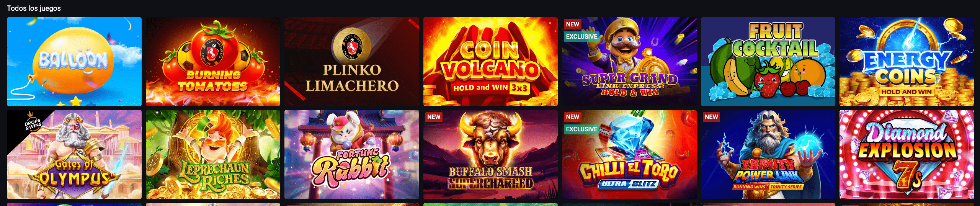Open the Balloon game thumbnail

click(x=74, y=62)
